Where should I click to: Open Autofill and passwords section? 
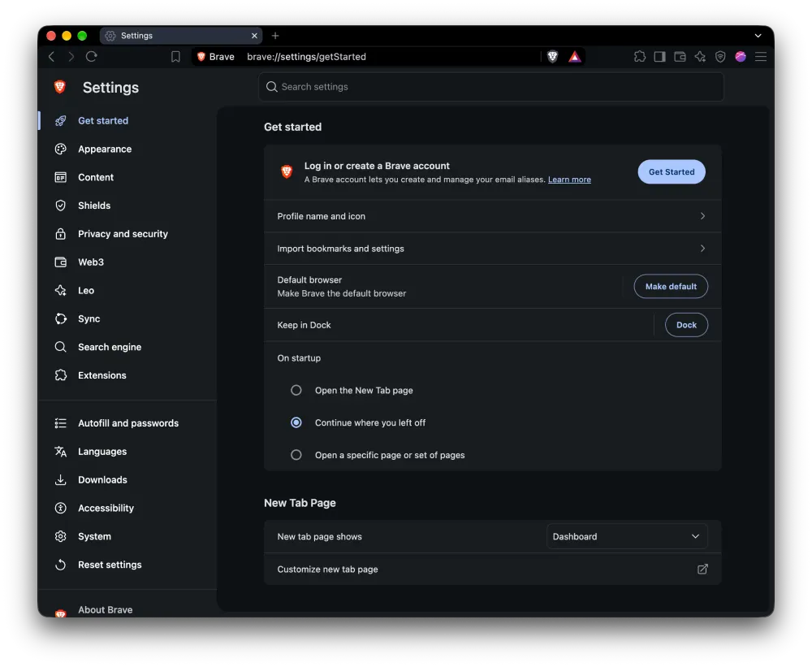click(x=127, y=423)
